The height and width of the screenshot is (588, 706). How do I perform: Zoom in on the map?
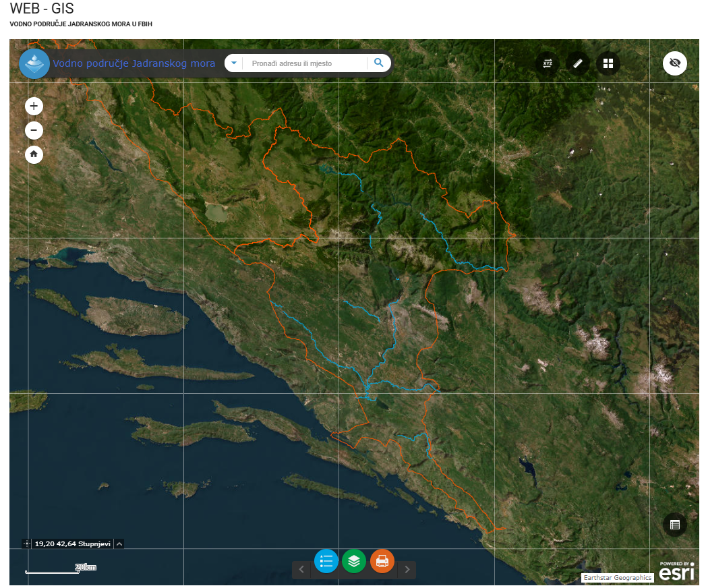point(34,107)
